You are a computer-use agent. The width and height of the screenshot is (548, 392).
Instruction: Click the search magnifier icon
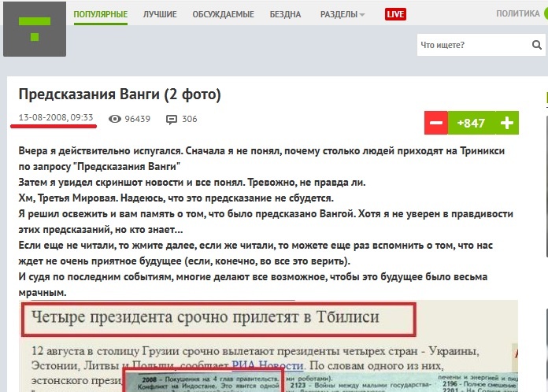(x=536, y=45)
